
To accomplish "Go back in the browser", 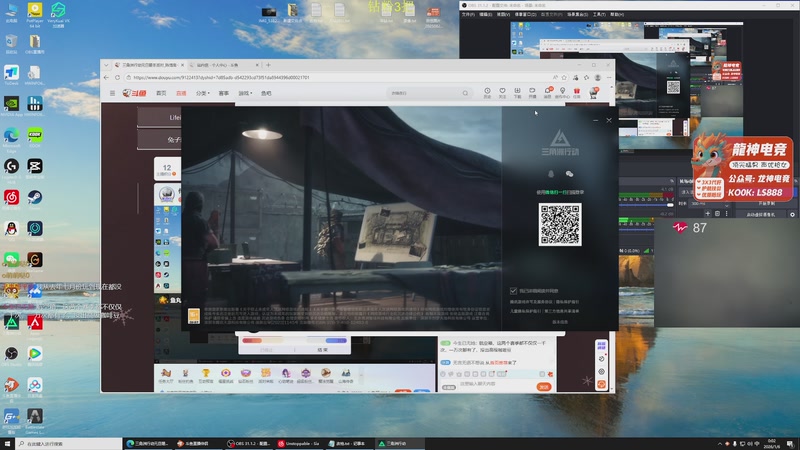I will 106,78.
